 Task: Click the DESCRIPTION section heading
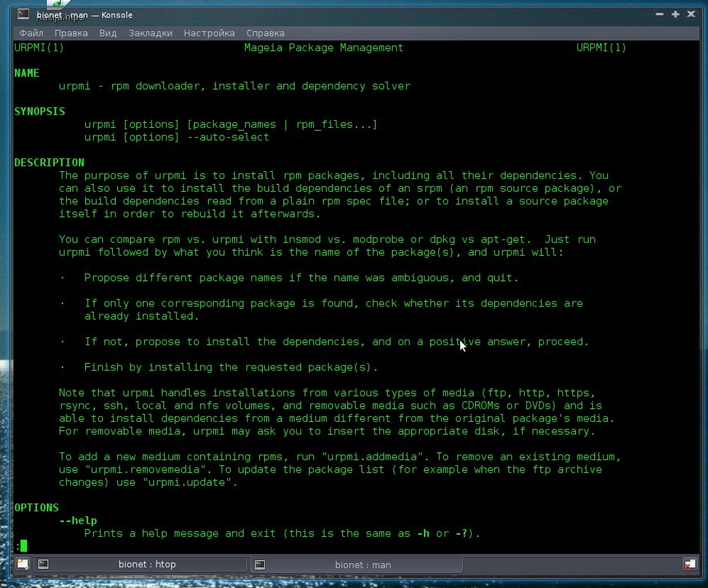point(49,163)
